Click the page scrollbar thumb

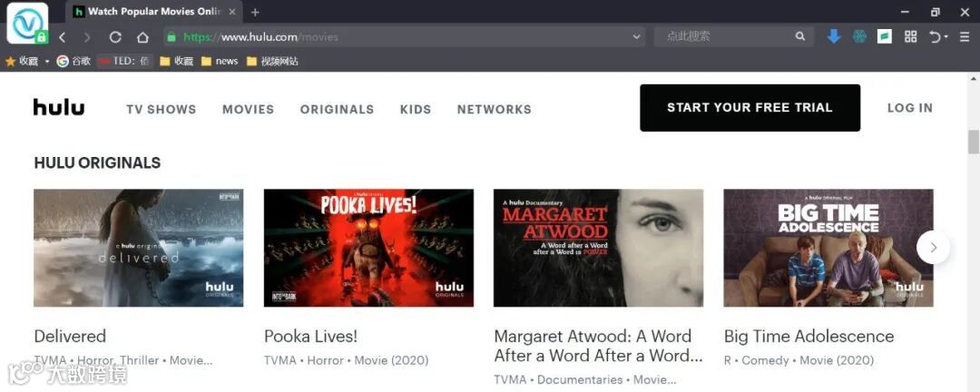[x=973, y=142]
